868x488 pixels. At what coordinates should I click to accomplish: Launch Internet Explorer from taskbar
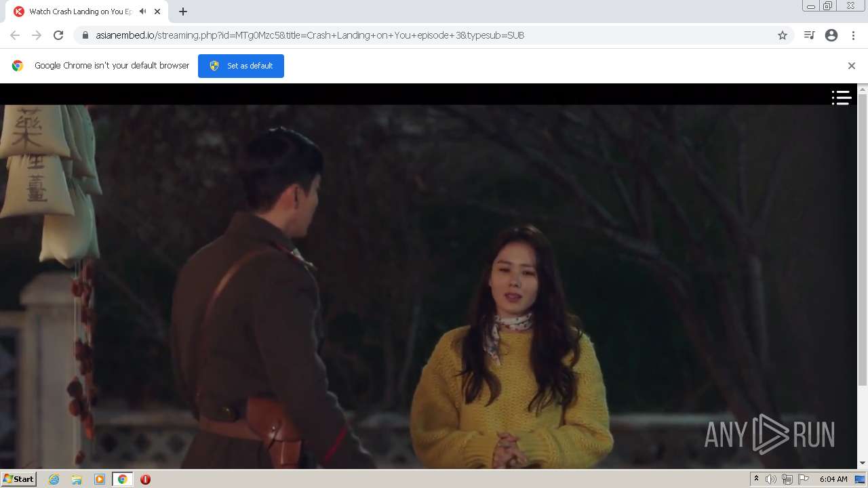[54, 479]
